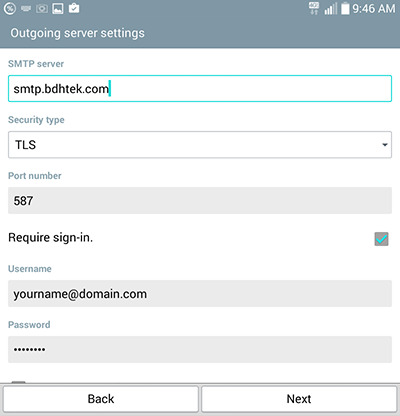Uncheck the Require sign-in checkbox

pos(381,239)
